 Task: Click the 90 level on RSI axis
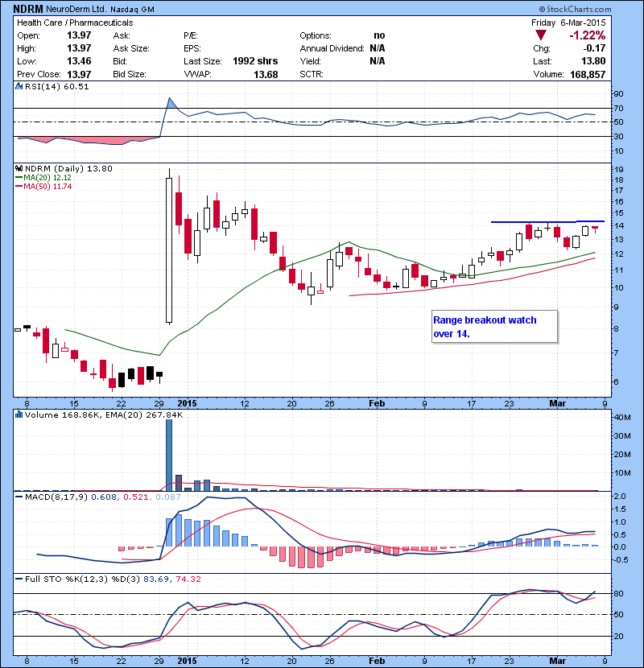[x=618, y=93]
